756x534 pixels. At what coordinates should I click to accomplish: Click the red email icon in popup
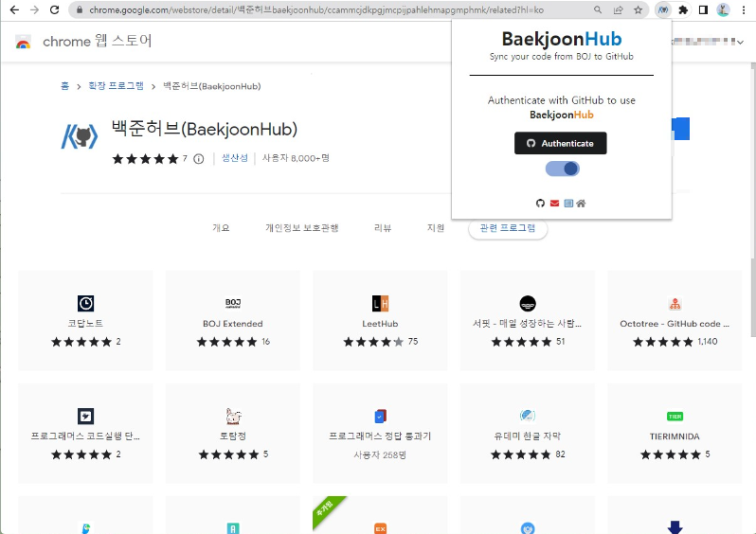click(x=554, y=204)
